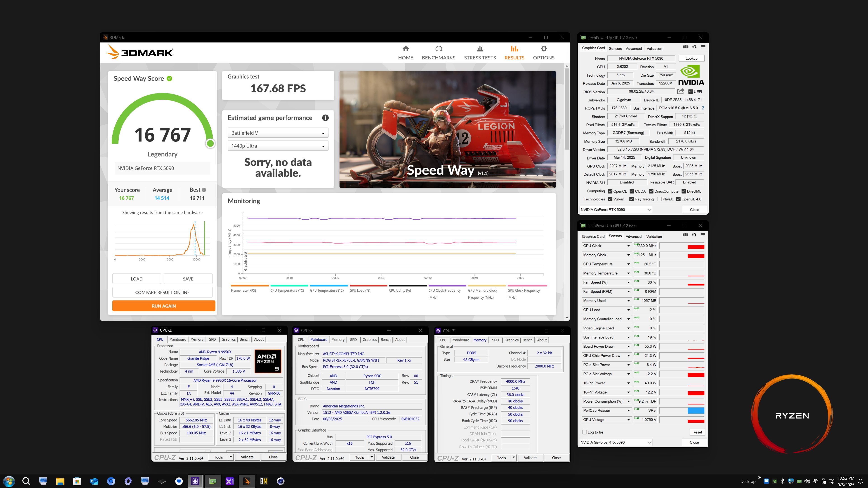Toggle the Ray Tracing checkbox in GPU-Z

[x=632, y=199]
